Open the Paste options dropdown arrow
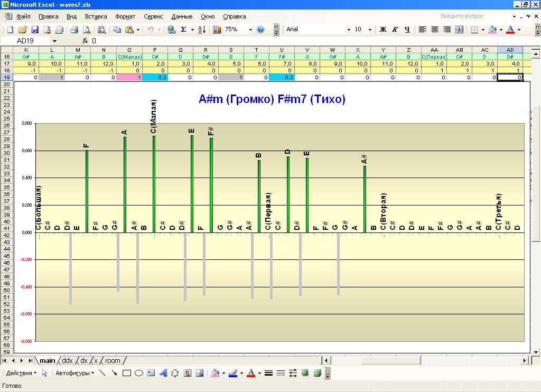Viewport: 541px width, 392px height. click(x=138, y=30)
